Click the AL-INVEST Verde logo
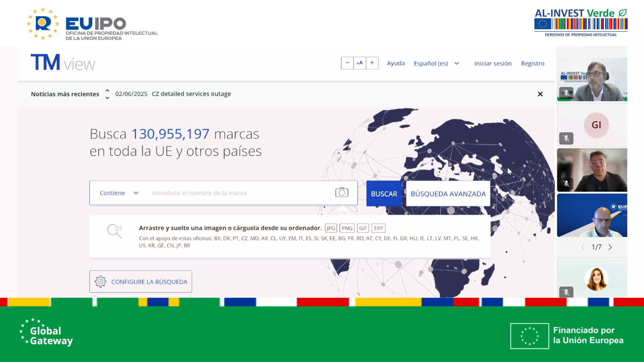The width and height of the screenshot is (644, 362). tap(581, 22)
